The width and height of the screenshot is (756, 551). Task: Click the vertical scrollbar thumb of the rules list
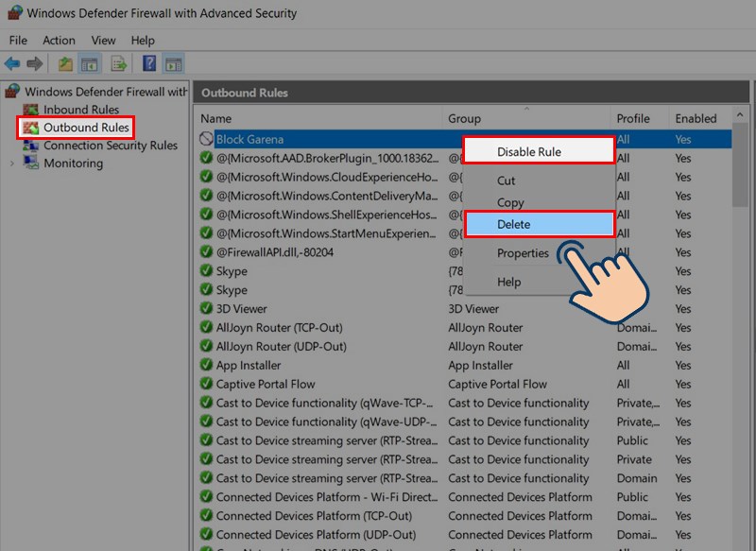740,165
